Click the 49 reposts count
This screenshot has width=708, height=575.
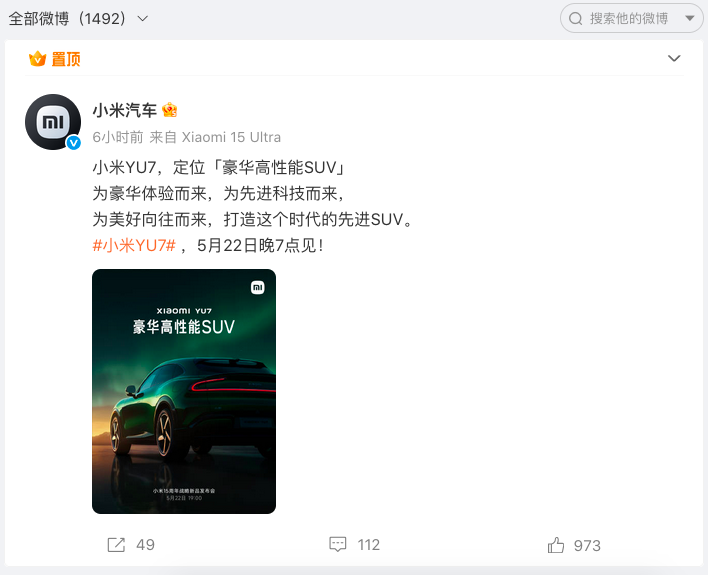point(145,545)
